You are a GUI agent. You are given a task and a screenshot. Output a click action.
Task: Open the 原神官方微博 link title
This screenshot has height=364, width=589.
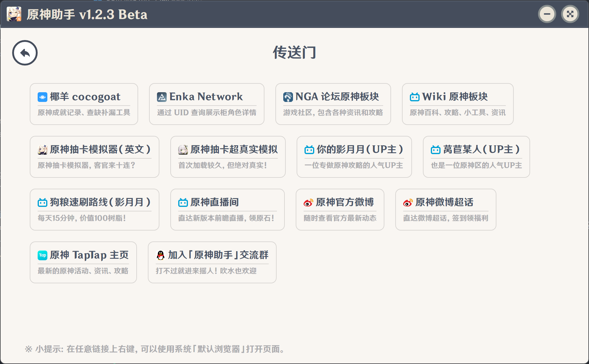pos(345,202)
